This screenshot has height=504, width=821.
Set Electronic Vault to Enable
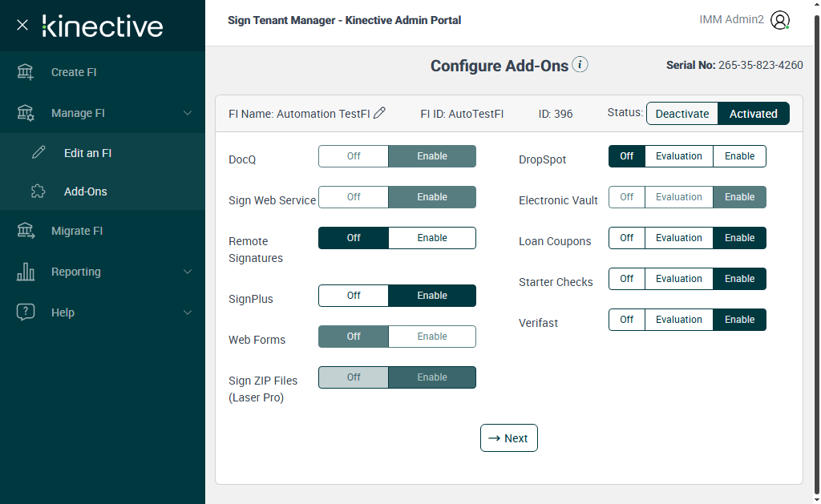click(x=739, y=197)
